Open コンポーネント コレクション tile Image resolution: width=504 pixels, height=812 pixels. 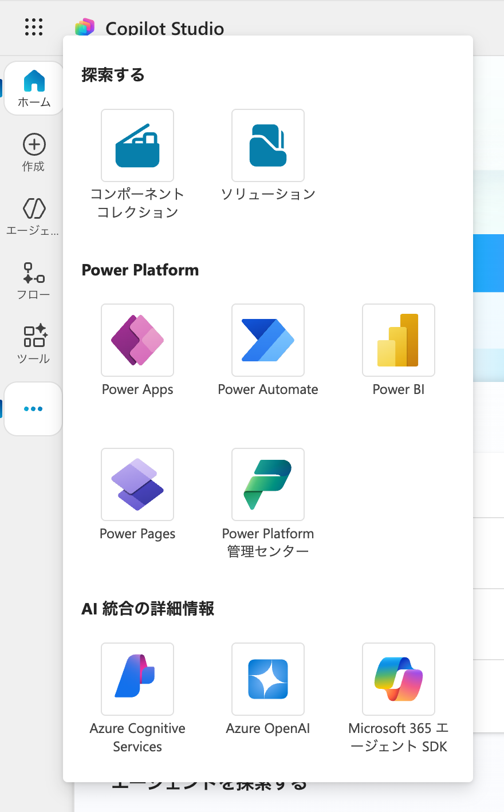pyautogui.click(x=137, y=145)
